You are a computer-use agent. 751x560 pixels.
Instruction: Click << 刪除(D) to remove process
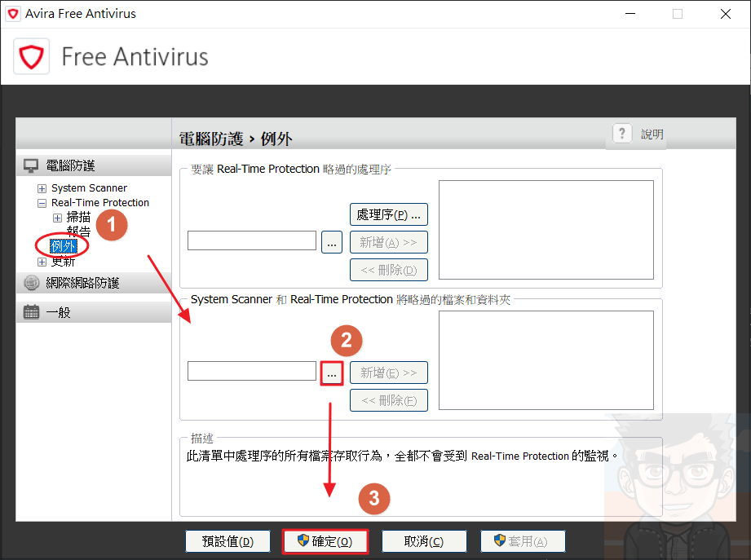(x=389, y=270)
